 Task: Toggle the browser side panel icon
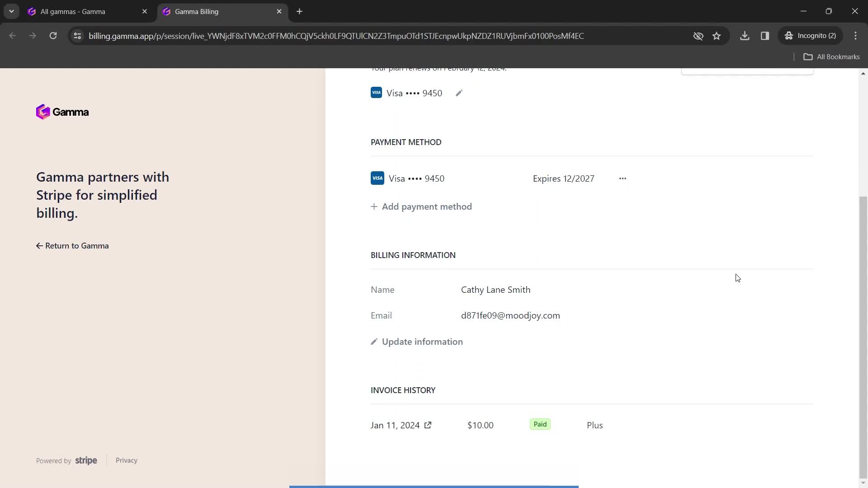[765, 36]
